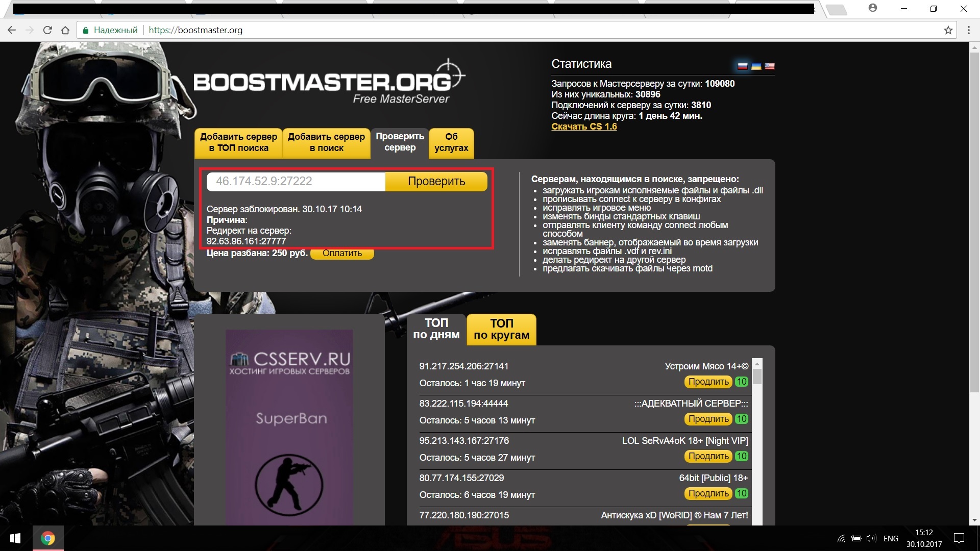Click 'Продлить' for Устроим Мясо 14+ server
Viewport: 980px width, 551px height.
point(708,382)
